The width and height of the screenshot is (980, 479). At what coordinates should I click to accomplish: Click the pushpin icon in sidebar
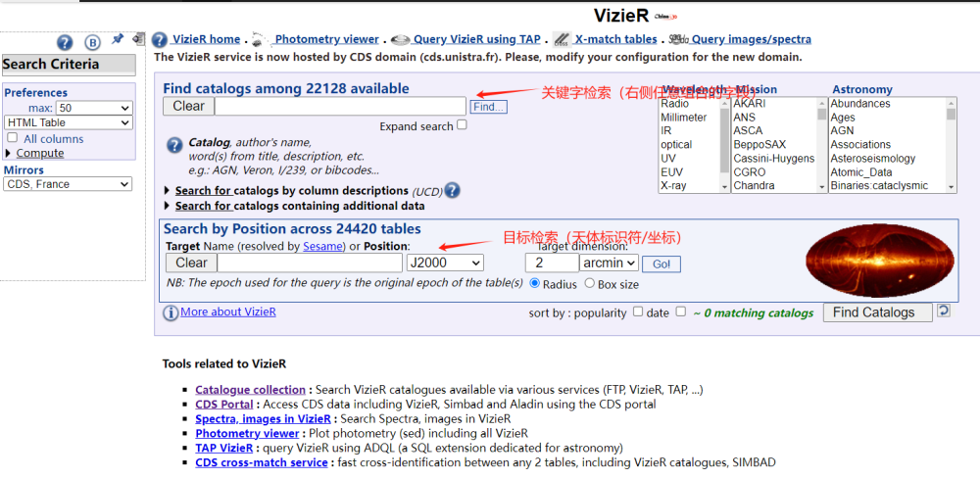[x=117, y=39]
